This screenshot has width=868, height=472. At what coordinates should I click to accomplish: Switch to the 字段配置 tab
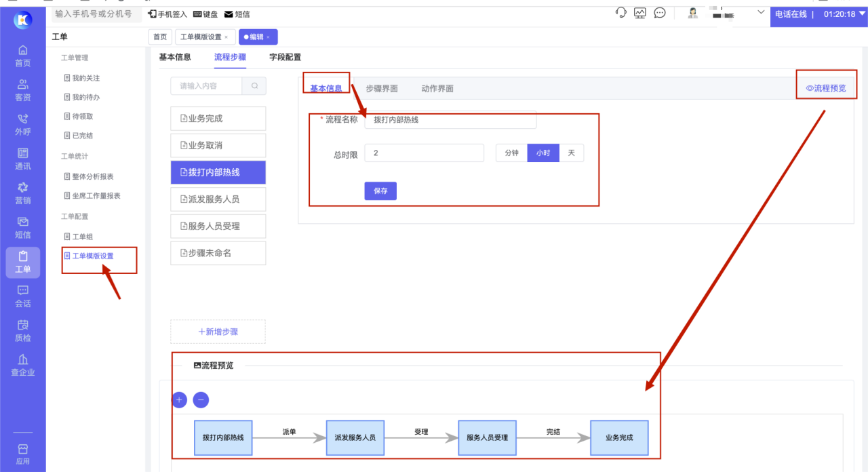pos(285,58)
